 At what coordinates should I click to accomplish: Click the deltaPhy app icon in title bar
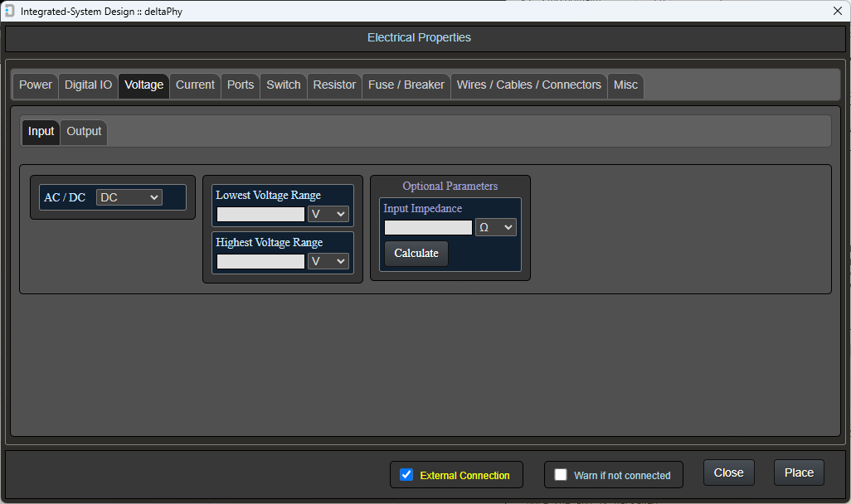(x=9, y=11)
